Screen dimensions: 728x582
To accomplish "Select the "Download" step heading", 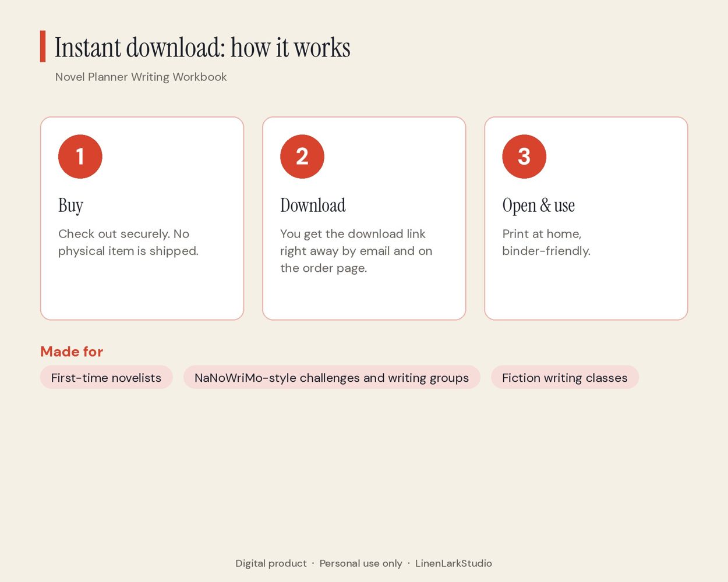I will point(313,205).
